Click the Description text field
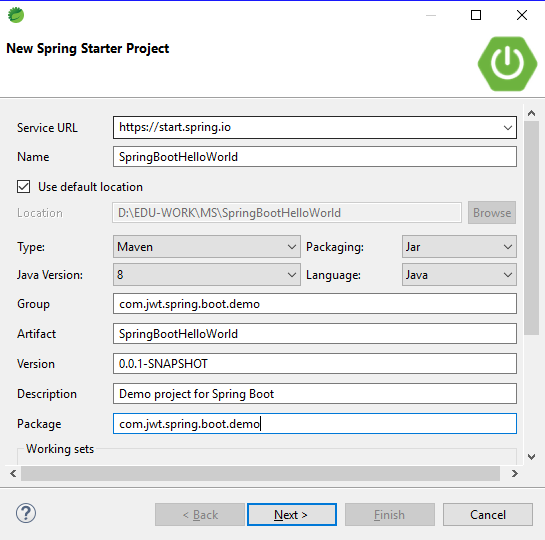 pyautogui.click(x=315, y=394)
